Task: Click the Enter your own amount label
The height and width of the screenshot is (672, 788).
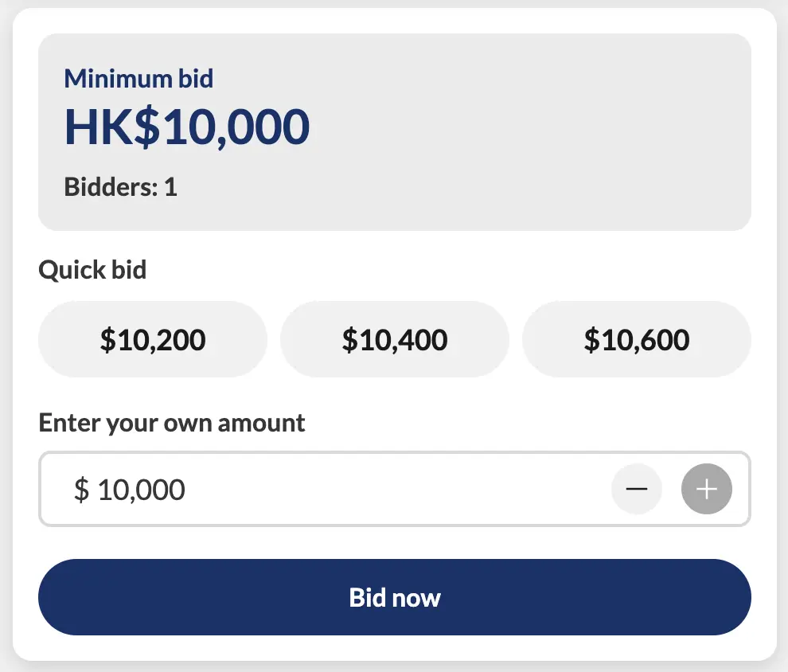Action: coord(172,422)
